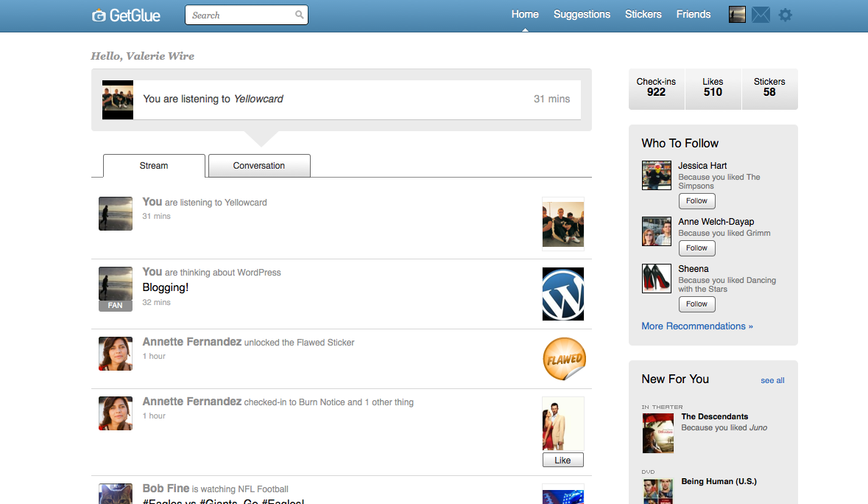Image resolution: width=868 pixels, height=504 pixels.
Task: Open the messages envelope icon
Action: tap(761, 15)
